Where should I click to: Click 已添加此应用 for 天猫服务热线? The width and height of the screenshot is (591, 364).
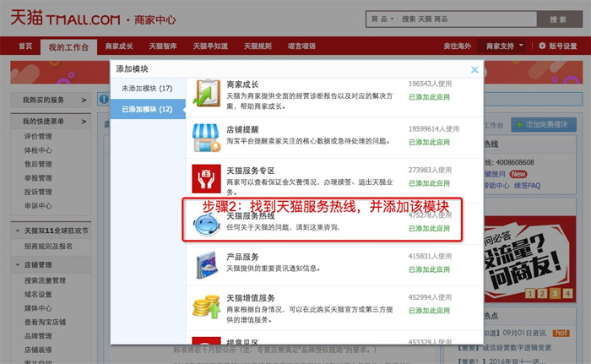(429, 228)
